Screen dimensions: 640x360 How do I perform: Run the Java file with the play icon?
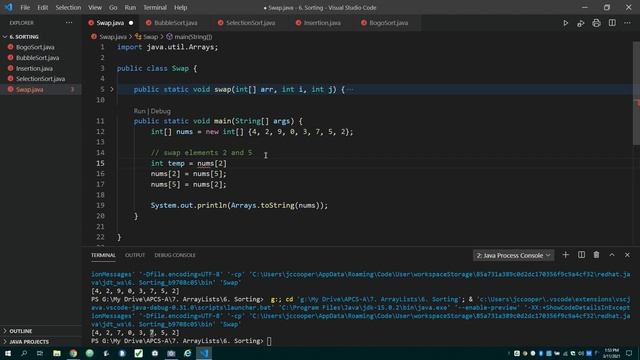(565, 23)
